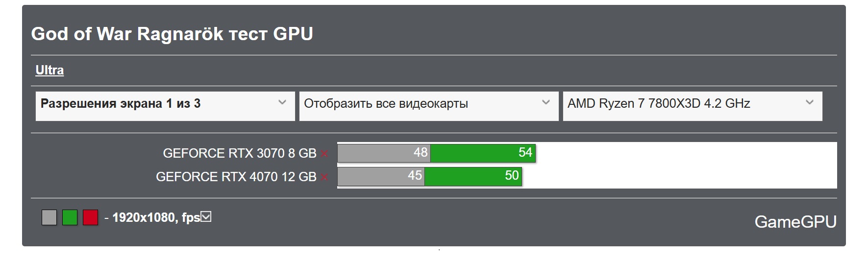Click the GameGPU logo
The height and width of the screenshot is (261, 868).
(795, 222)
